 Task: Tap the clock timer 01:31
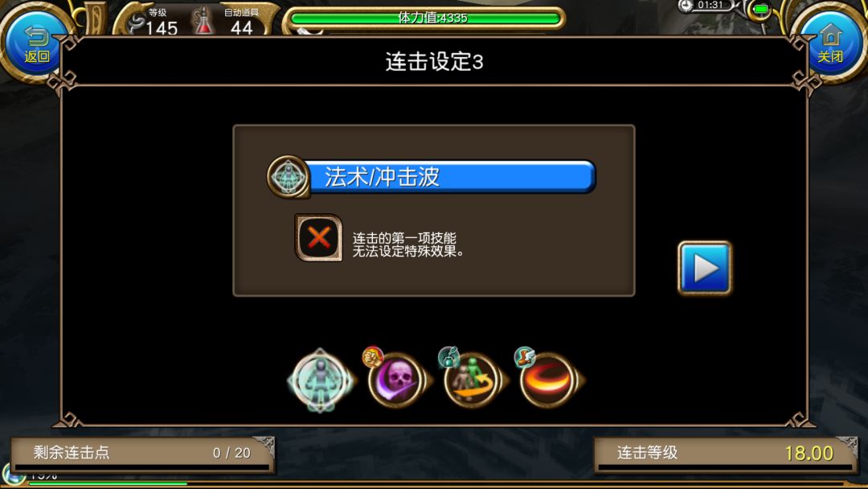(705, 6)
